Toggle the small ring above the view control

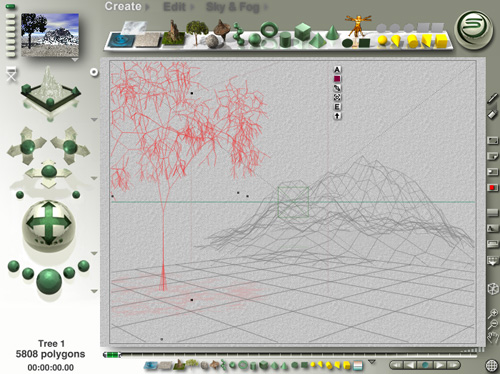(94, 72)
